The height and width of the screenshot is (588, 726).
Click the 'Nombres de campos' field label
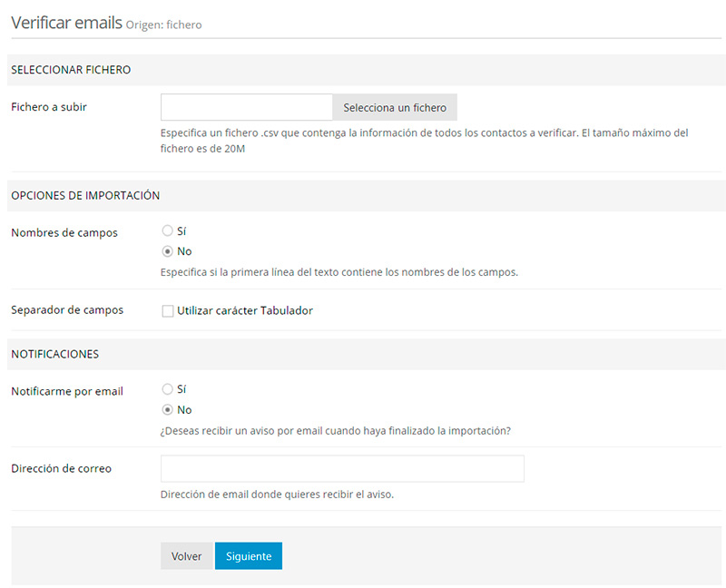point(64,232)
